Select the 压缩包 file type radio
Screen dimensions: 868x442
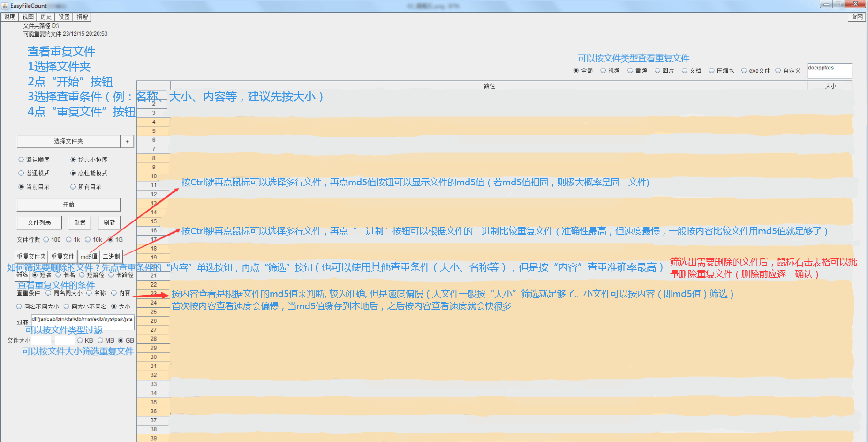[711, 71]
